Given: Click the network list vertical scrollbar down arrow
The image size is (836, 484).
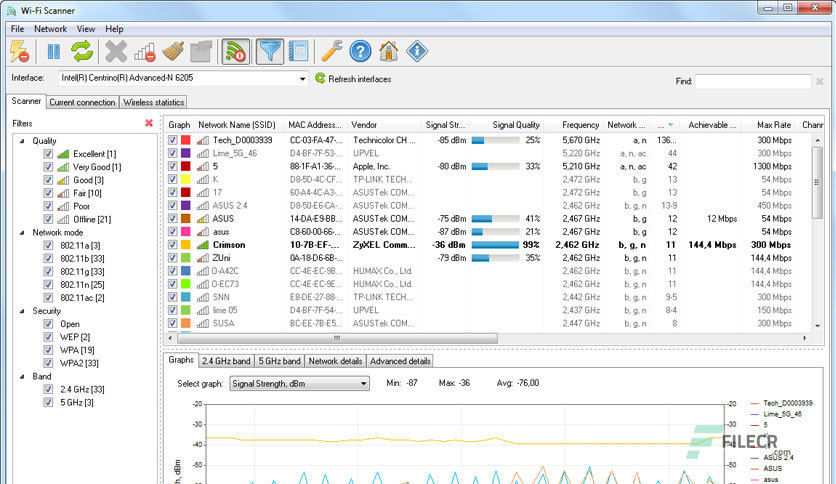Looking at the screenshot, I should pyautogui.click(x=817, y=326).
